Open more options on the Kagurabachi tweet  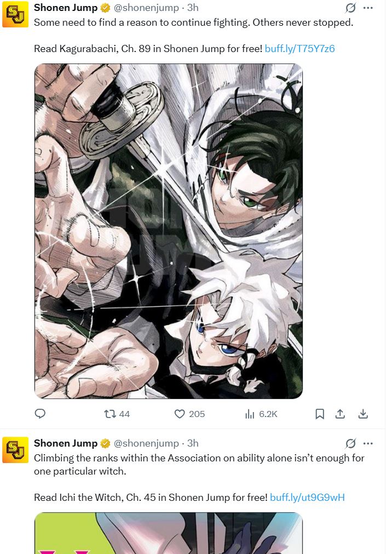(368, 8)
